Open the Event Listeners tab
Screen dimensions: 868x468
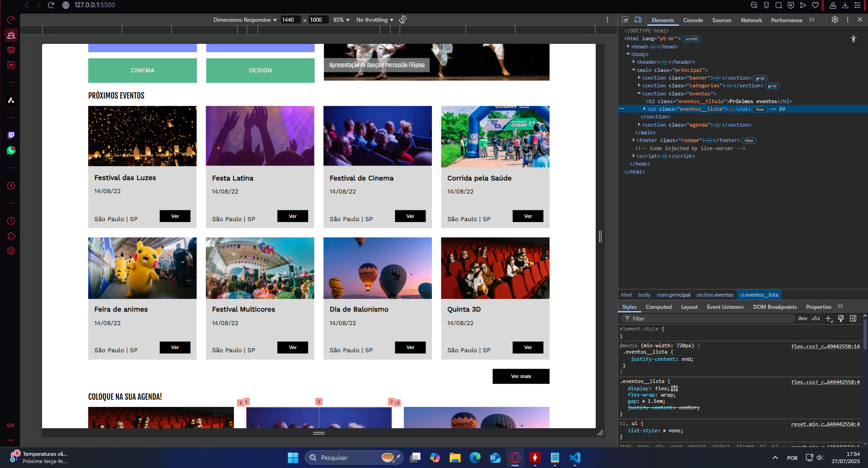pyautogui.click(x=725, y=307)
